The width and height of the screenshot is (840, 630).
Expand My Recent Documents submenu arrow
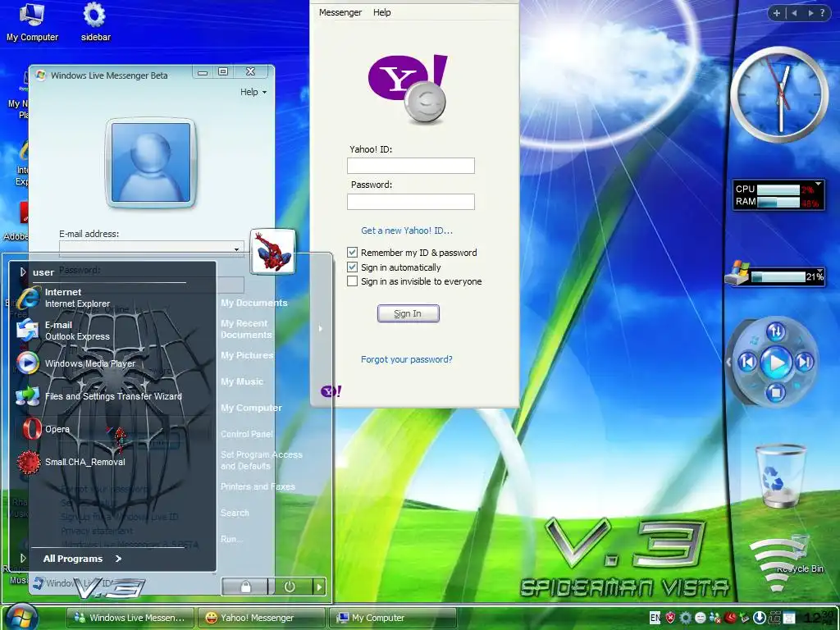[x=321, y=329]
